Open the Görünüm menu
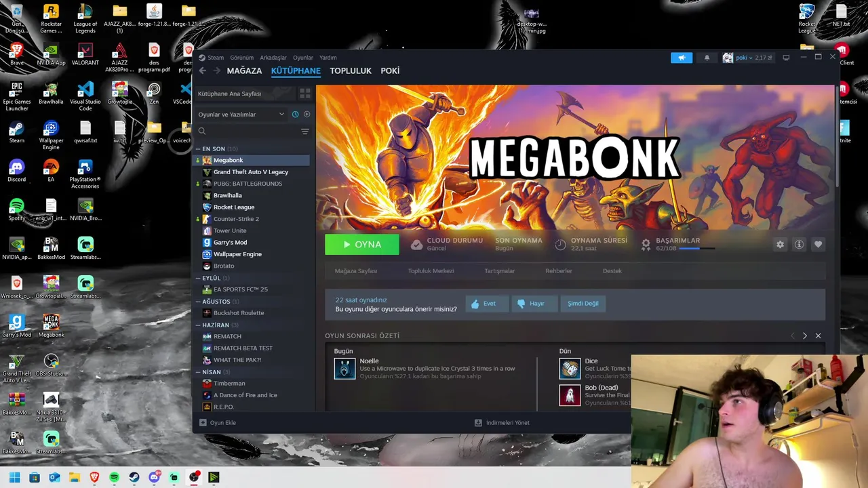This screenshot has height=488, width=868. (241, 58)
